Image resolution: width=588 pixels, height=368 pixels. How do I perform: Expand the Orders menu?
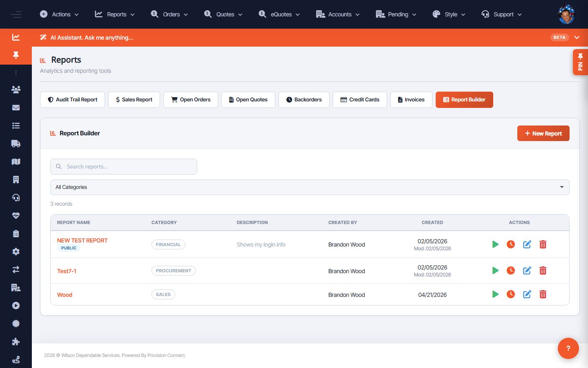pyautogui.click(x=169, y=14)
